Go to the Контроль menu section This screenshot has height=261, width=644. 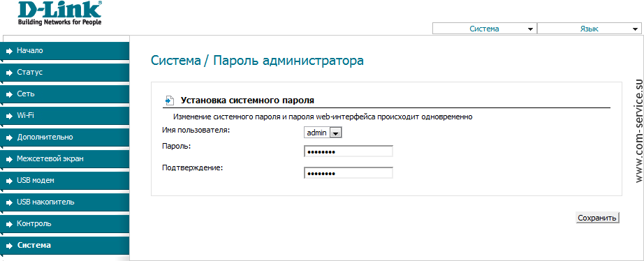pos(64,224)
